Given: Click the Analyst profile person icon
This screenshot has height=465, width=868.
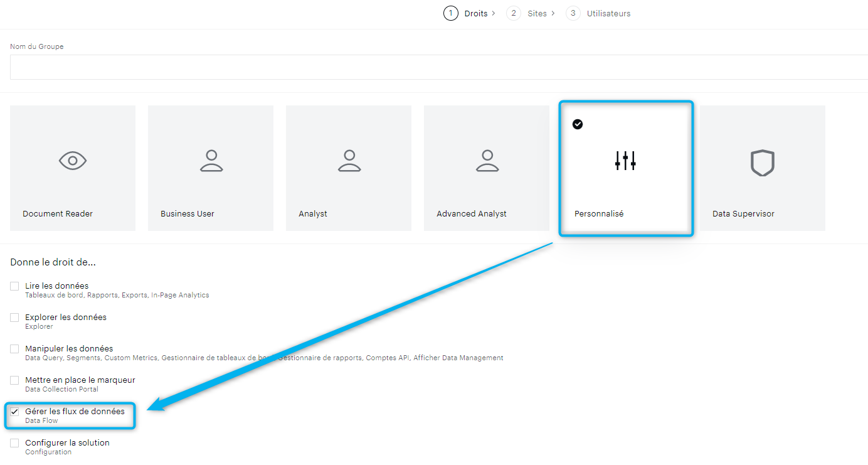Looking at the screenshot, I should point(349,161).
